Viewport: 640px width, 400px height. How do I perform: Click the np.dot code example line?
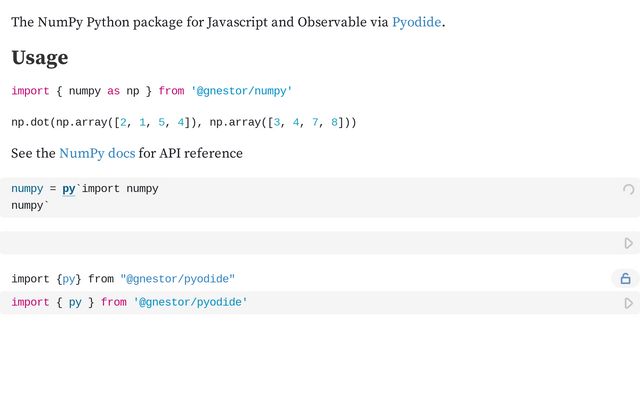click(184, 122)
